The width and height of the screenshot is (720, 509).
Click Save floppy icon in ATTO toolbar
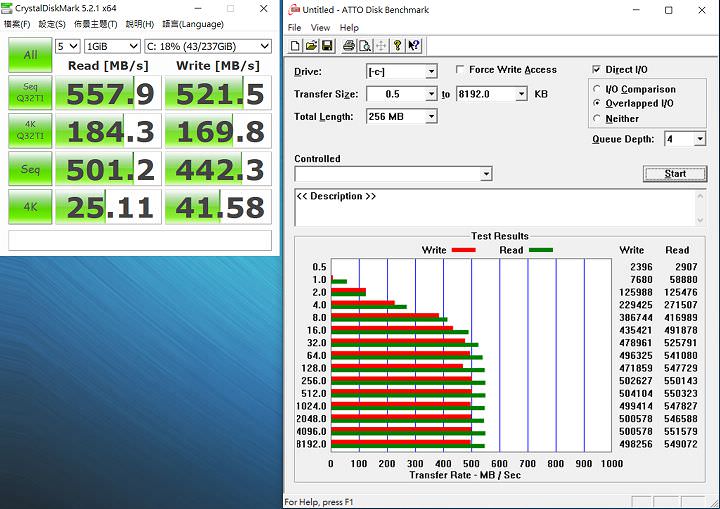click(327, 45)
